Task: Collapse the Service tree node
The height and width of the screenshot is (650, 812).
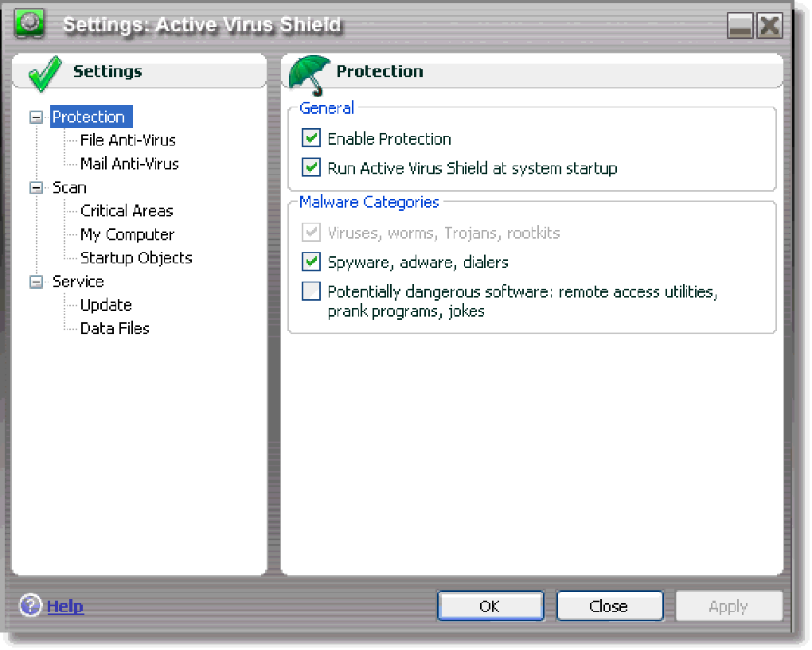Action: 36,282
